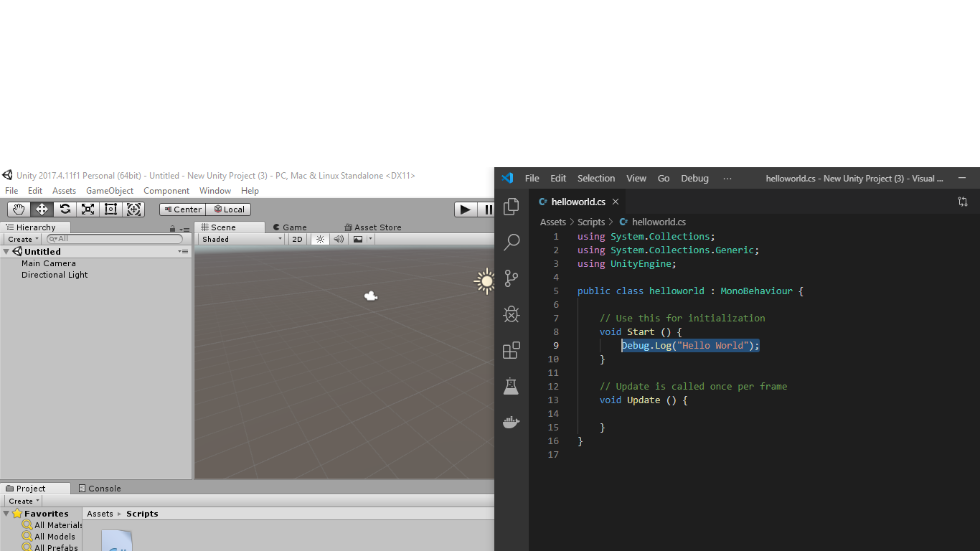This screenshot has height=551, width=980.
Task: Open the Search view in VS Code
Action: point(512,242)
